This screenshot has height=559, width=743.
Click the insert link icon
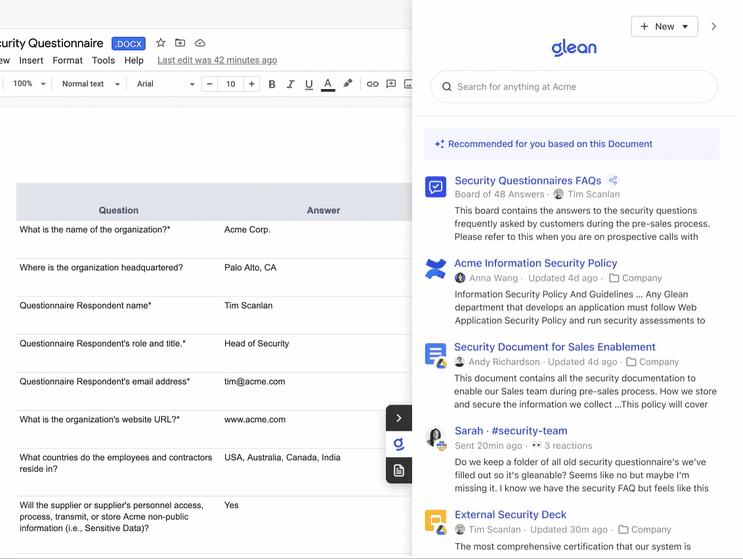[372, 84]
